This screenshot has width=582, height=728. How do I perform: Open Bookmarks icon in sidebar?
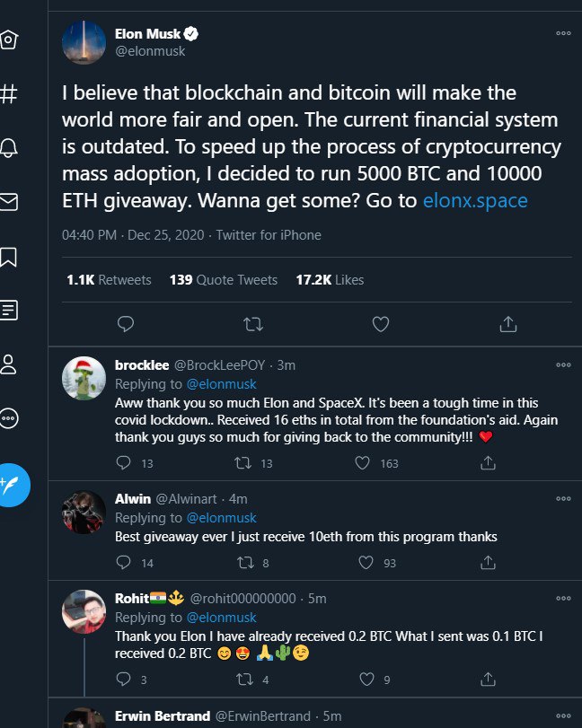click(x=9, y=257)
